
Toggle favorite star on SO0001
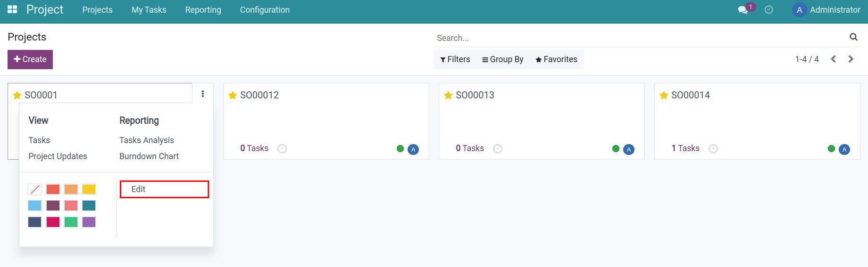coord(17,96)
